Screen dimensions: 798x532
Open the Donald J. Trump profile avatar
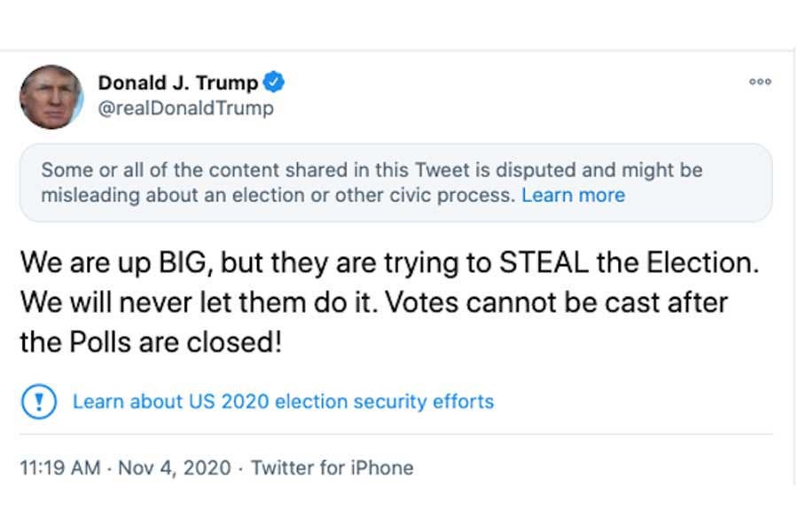[51, 98]
